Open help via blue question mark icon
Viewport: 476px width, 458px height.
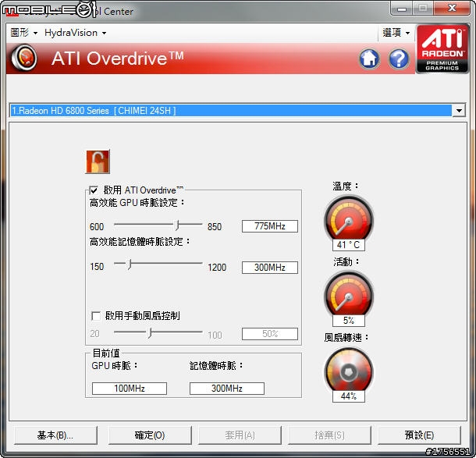[399, 59]
